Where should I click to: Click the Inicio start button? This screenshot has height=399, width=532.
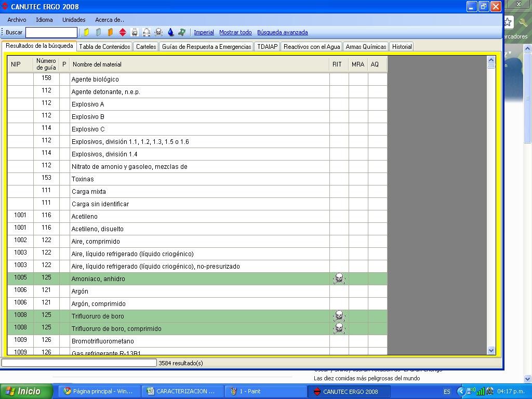pos(26,391)
